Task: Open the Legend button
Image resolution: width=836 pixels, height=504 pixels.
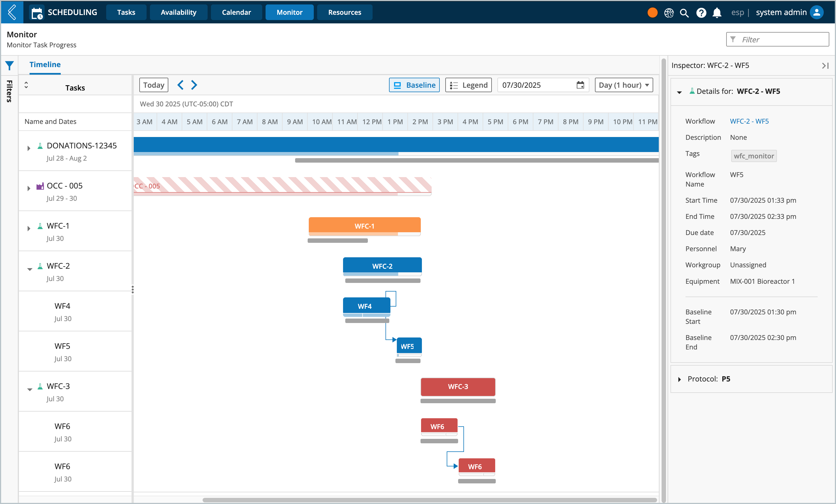Action: point(468,85)
